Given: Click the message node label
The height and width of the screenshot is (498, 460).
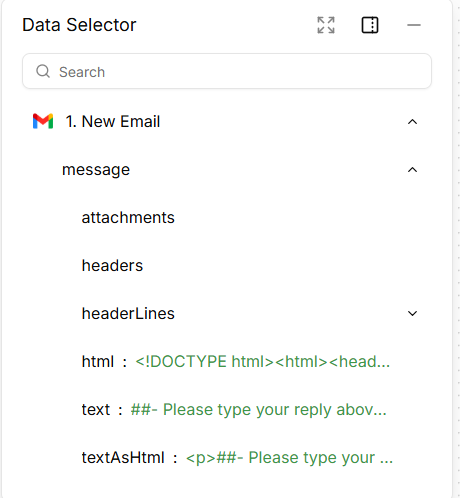Looking at the screenshot, I should (x=96, y=170).
